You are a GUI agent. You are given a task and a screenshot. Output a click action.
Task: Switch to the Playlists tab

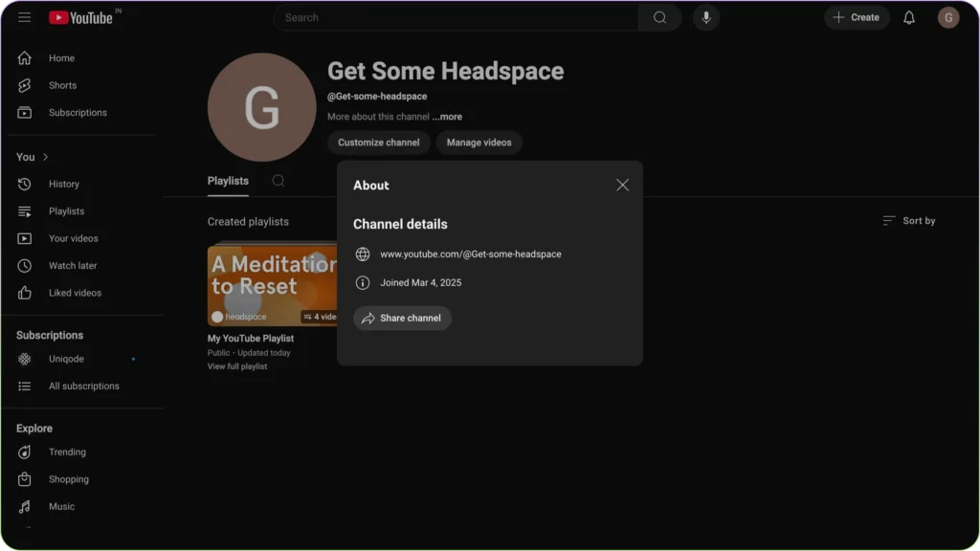click(x=228, y=180)
